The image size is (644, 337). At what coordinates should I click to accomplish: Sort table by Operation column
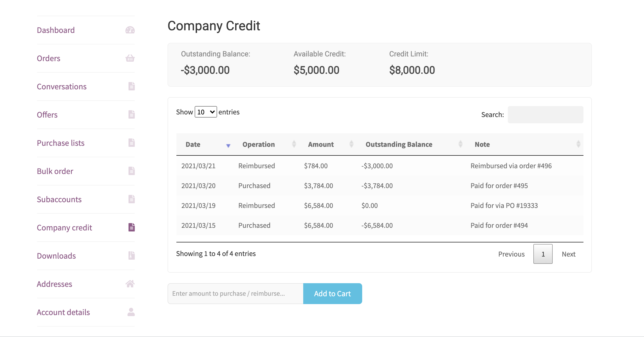(x=259, y=144)
